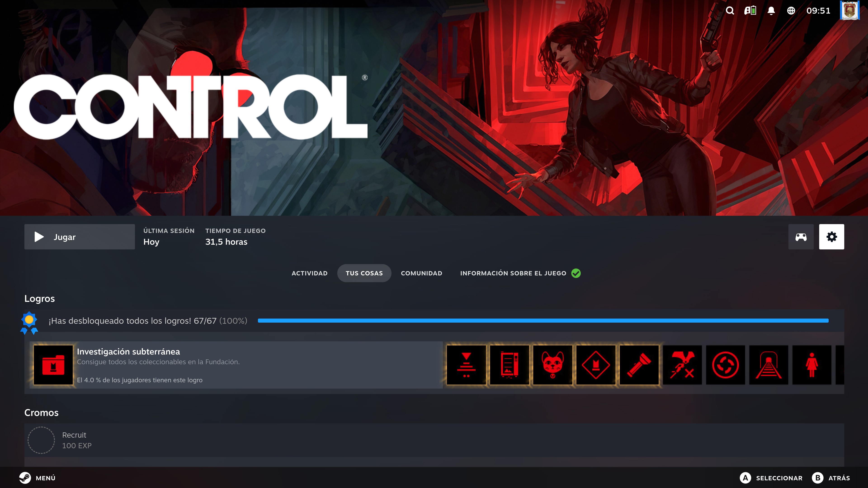Click the B Atrás prompt
The image size is (868, 488).
831,478
